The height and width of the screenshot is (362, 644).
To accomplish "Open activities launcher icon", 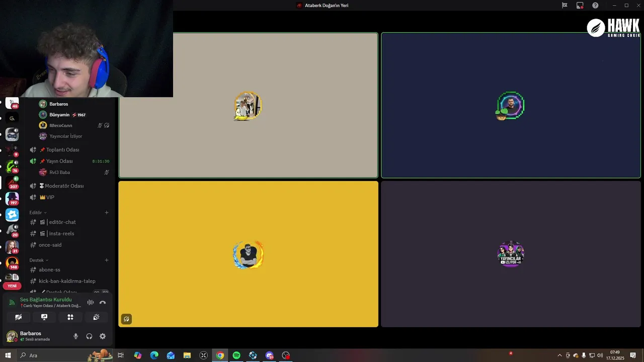I will click(x=70, y=317).
